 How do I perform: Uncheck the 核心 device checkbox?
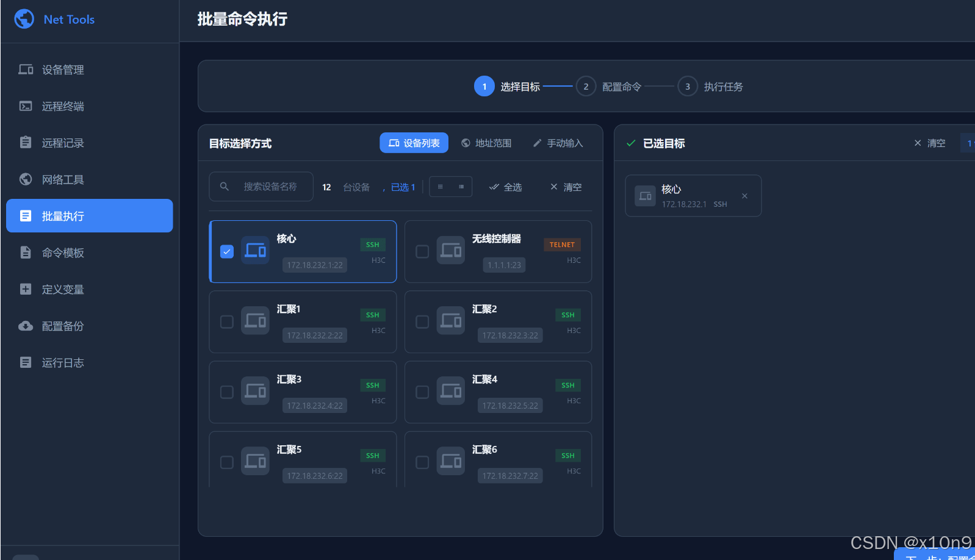[x=227, y=251]
